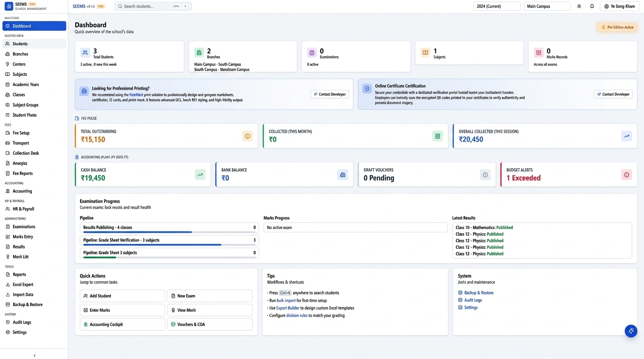
Task: Click the Total Outstanding info icon
Action: (x=247, y=136)
